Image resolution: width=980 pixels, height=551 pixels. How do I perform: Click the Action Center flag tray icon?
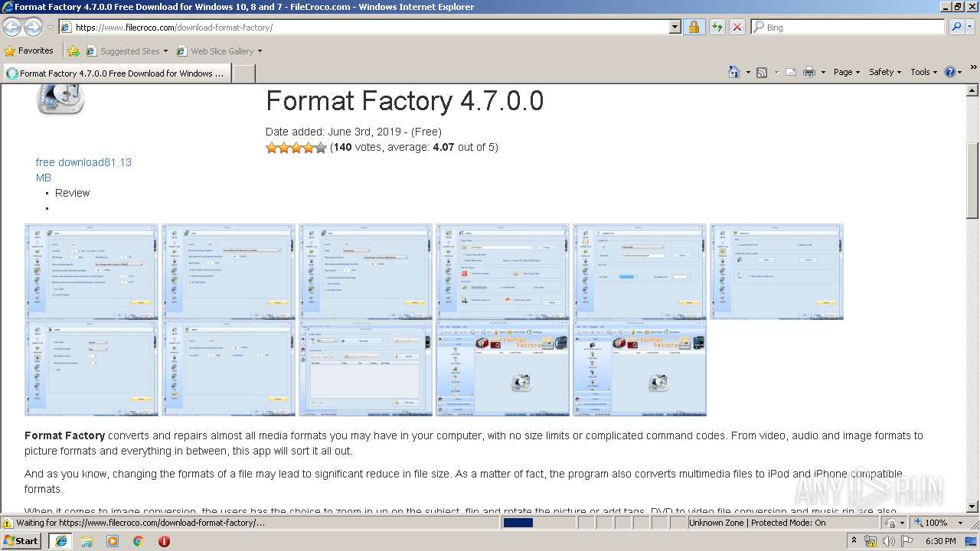908,541
